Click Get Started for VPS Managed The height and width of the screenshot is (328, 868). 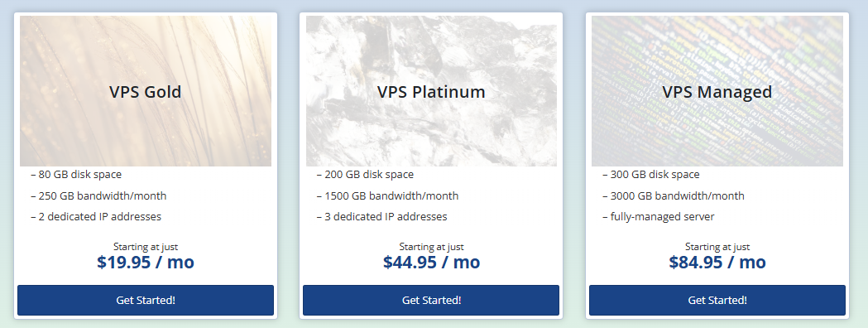(717, 301)
